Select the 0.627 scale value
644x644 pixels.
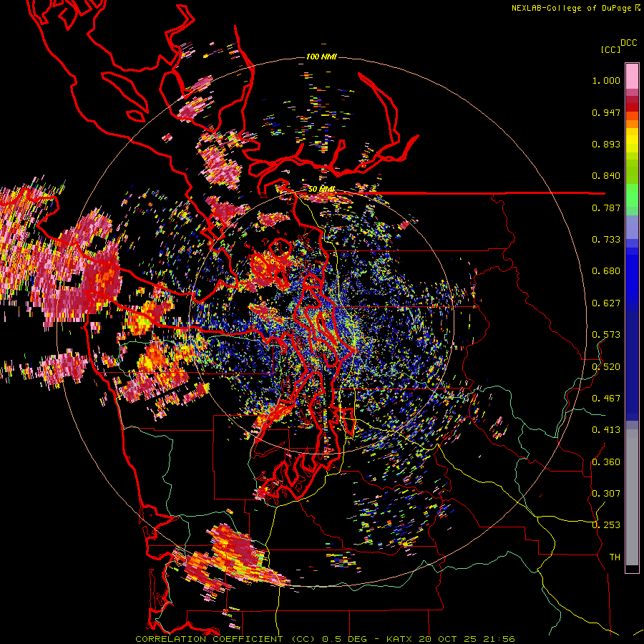[606, 303]
